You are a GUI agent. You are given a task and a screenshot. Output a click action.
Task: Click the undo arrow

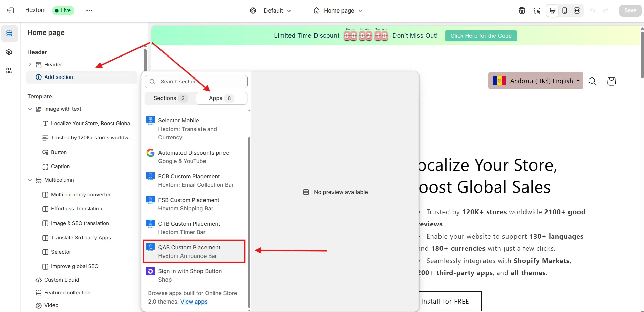click(x=592, y=10)
